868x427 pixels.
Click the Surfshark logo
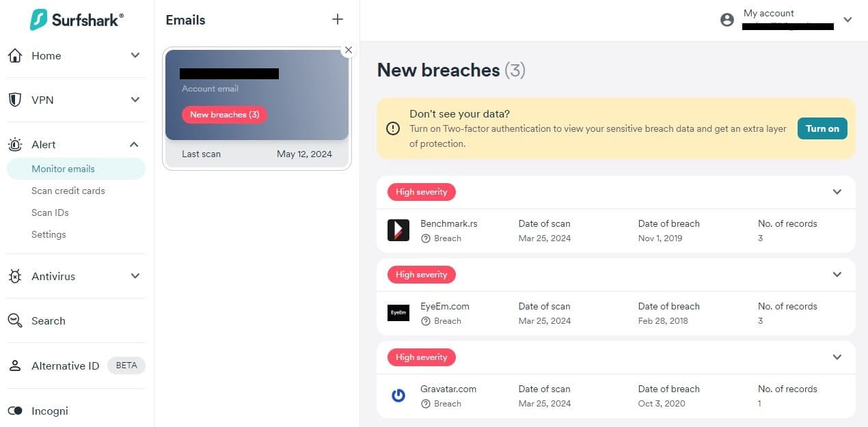tap(77, 19)
